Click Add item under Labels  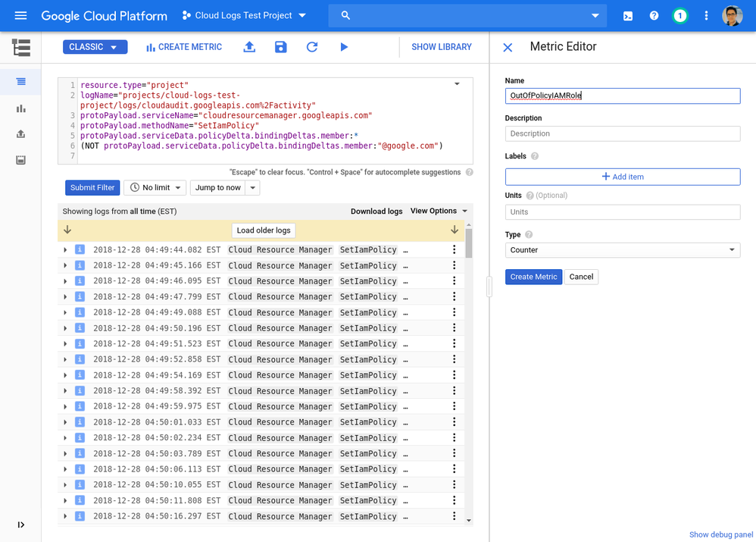point(623,177)
